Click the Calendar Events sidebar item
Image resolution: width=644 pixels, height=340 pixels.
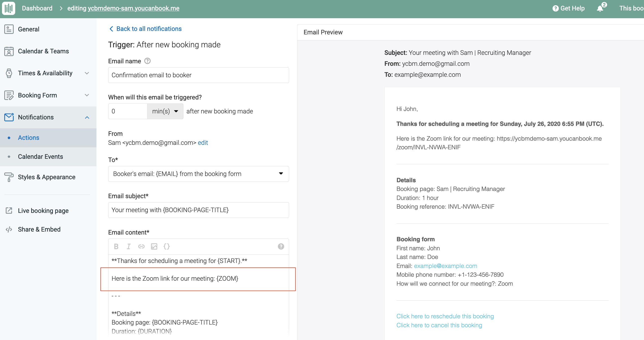coord(40,156)
